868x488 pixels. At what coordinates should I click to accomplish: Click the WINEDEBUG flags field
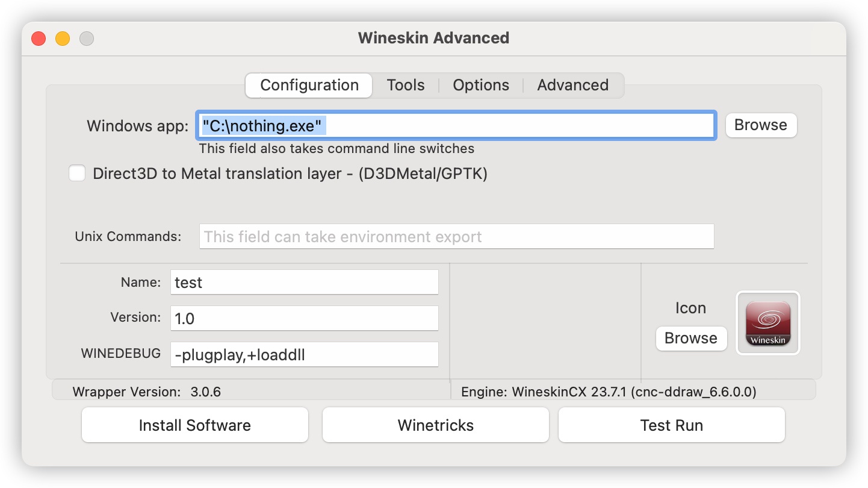point(304,354)
